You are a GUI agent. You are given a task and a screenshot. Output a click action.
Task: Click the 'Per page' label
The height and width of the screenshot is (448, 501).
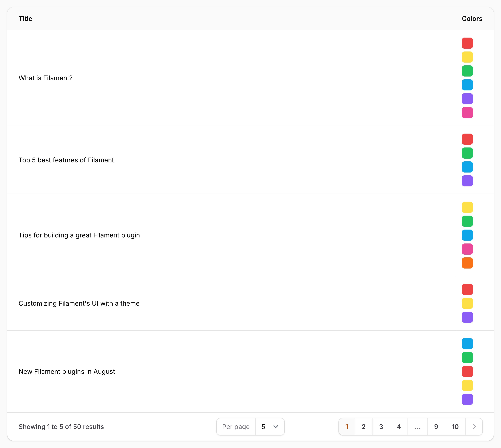tap(236, 427)
